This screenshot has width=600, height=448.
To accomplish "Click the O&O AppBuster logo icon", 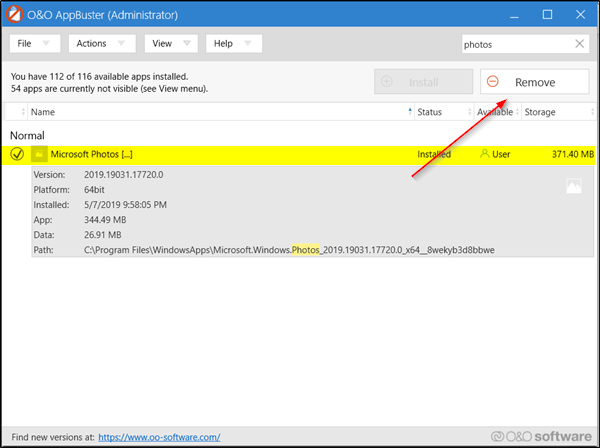I will click(x=15, y=15).
